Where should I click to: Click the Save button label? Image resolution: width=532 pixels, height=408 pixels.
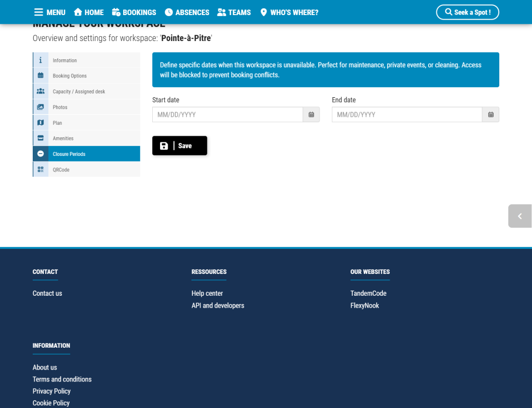click(x=185, y=146)
